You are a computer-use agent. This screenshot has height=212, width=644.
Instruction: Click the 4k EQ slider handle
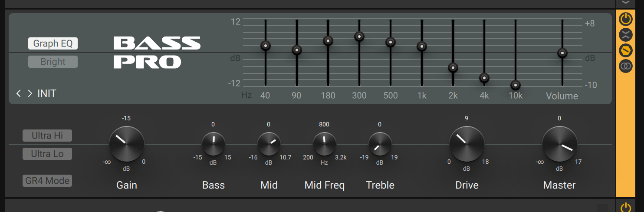484,78
